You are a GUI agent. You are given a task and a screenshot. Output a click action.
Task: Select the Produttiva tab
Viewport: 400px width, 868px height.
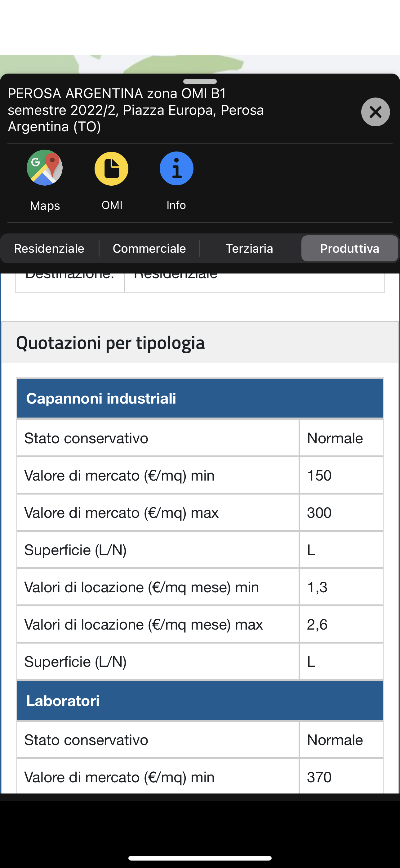tap(349, 248)
